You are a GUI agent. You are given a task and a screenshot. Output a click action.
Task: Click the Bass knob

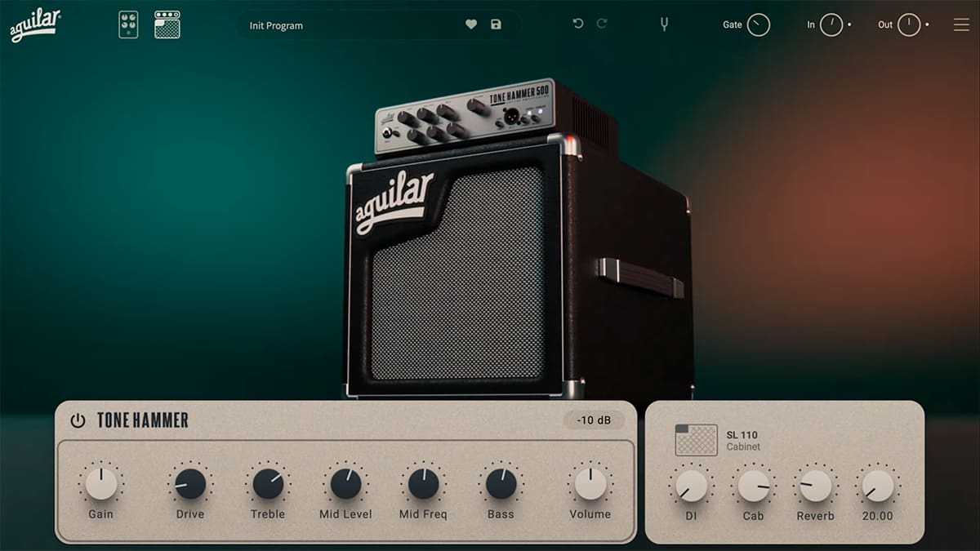coord(501,484)
